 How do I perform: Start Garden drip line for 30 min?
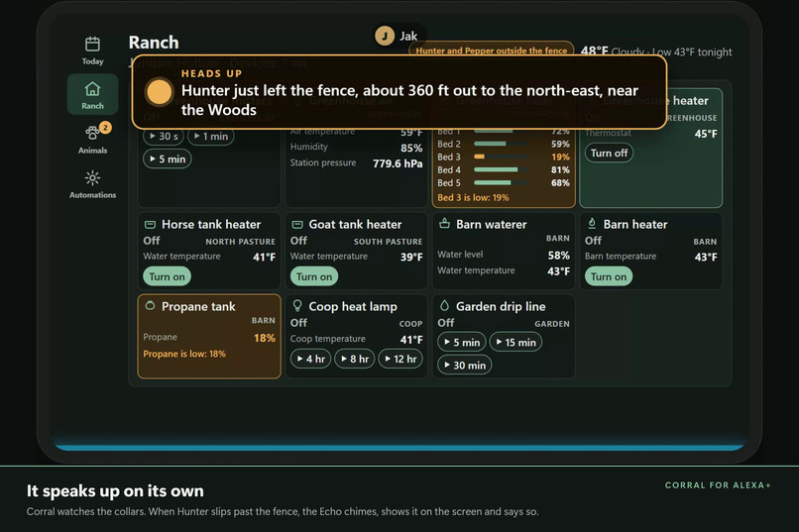465,365
